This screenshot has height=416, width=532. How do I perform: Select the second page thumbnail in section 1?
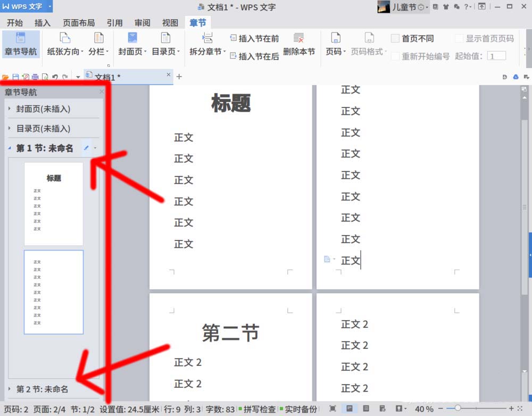pyautogui.click(x=54, y=292)
